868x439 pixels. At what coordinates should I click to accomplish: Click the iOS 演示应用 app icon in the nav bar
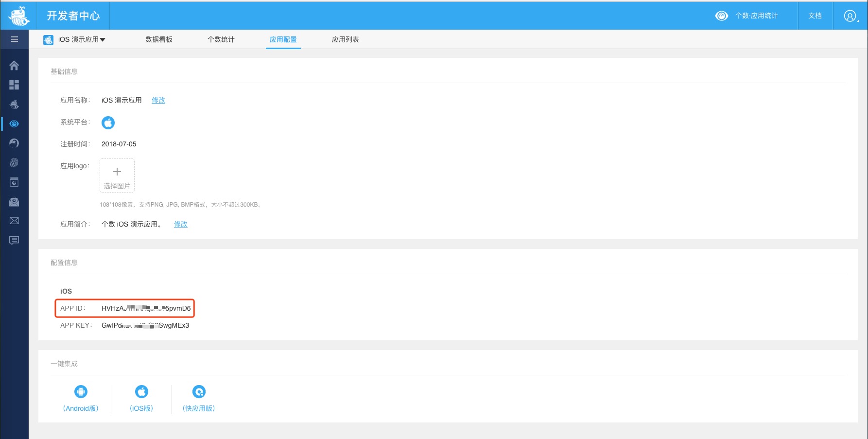pyautogui.click(x=48, y=40)
